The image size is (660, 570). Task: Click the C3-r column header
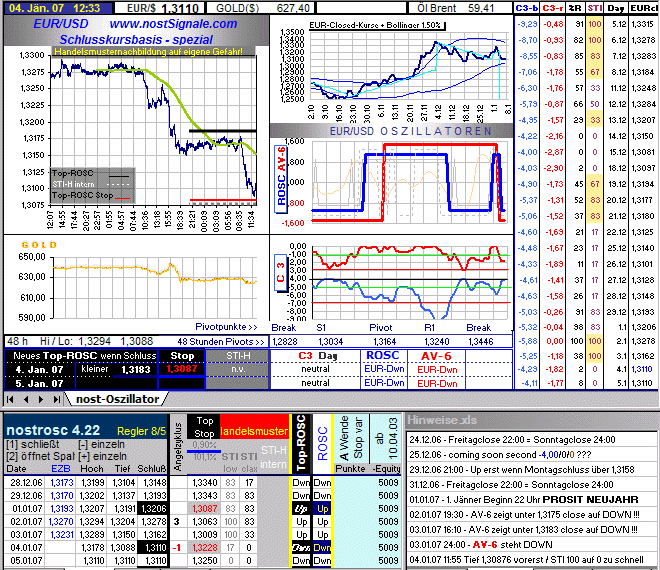[553, 8]
